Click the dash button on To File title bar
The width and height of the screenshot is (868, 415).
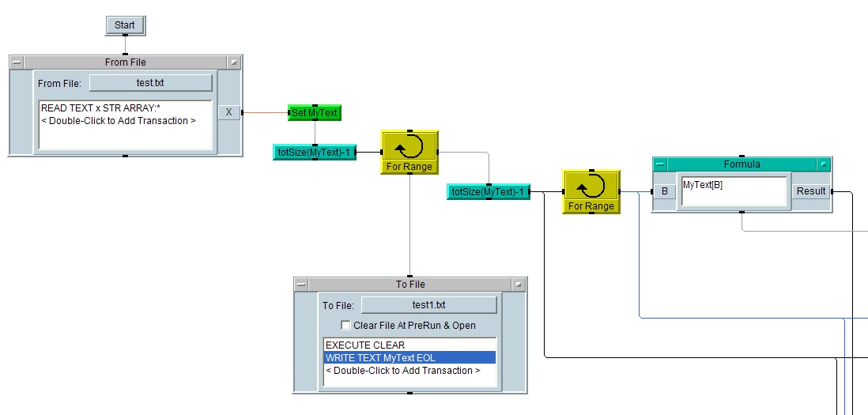tap(301, 285)
